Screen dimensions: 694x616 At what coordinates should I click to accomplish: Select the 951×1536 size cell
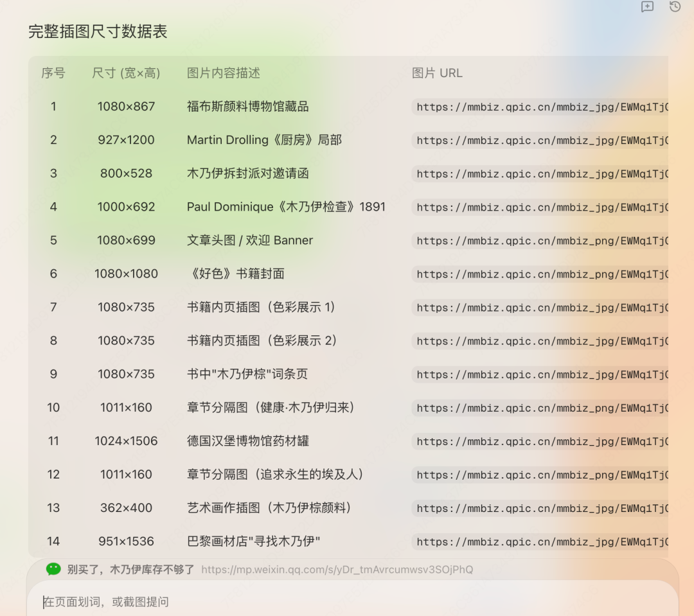[x=126, y=541]
